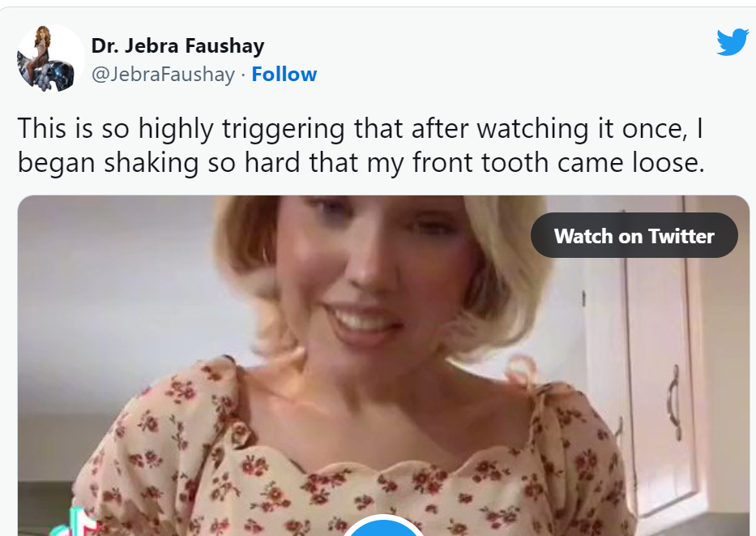Open Dr. Jebra Faushay's profile avatar
Viewport: 756px width, 536px height.
click(x=50, y=58)
